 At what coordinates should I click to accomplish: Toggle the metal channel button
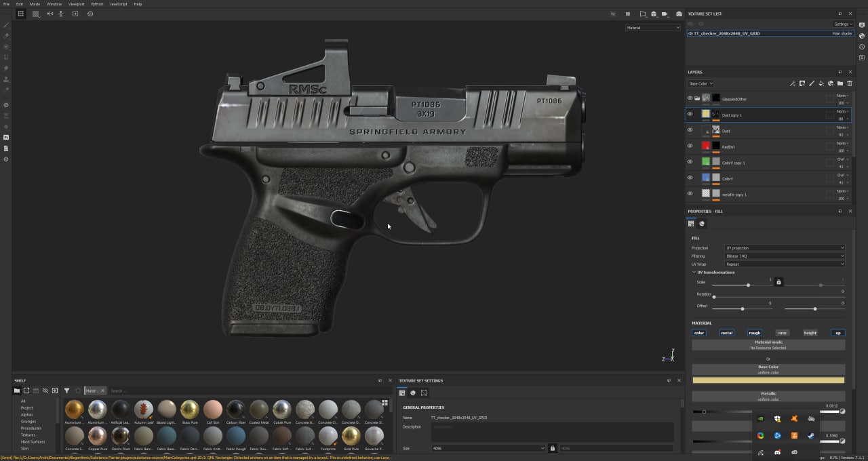click(726, 333)
